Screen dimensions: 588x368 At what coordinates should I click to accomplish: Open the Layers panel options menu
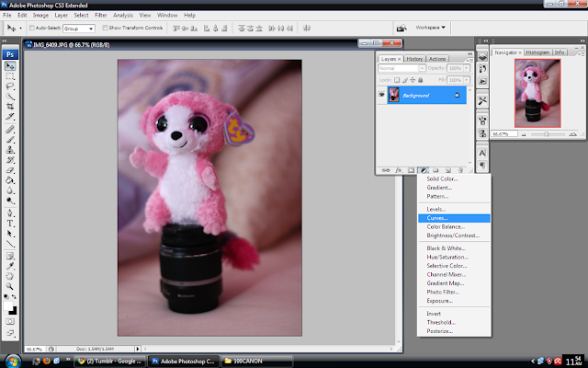[470, 59]
